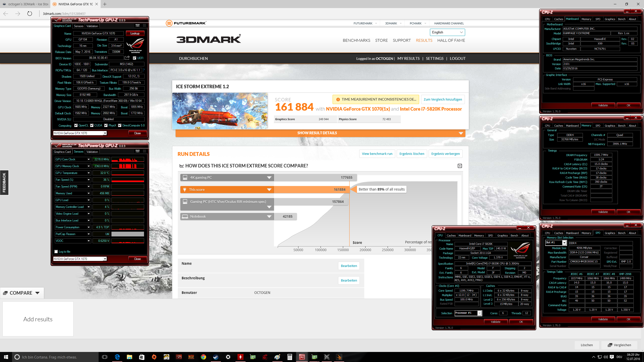644x362 pixels.
Task: Click Zum Vergleich hinzufügen button
Action: (x=443, y=99)
